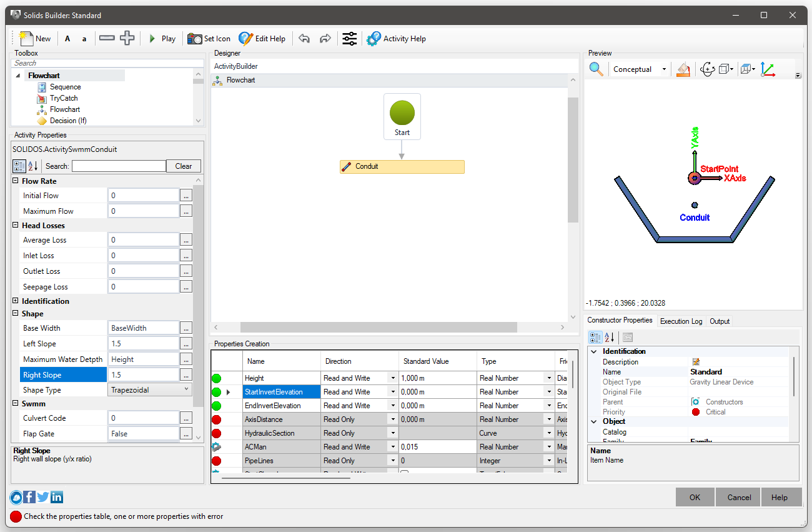812x532 pixels.
Task: Select the EndInvertElevation name cell
Action: (282, 406)
